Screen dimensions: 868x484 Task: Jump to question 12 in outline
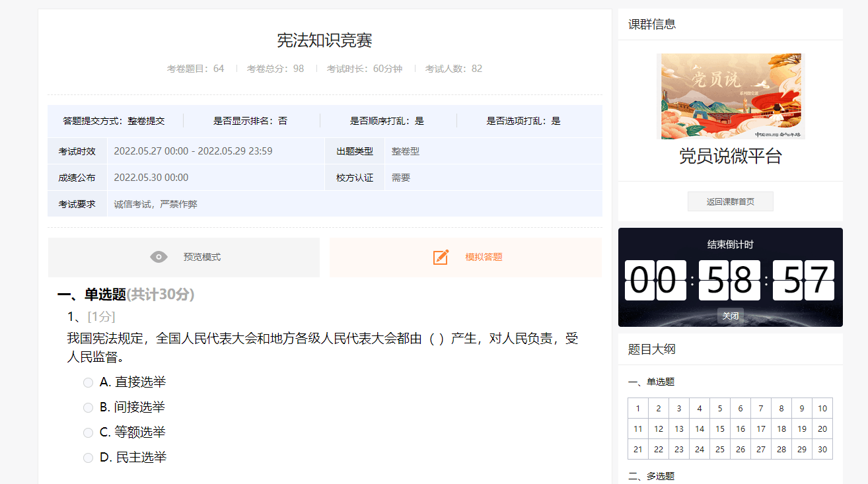click(658, 429)
